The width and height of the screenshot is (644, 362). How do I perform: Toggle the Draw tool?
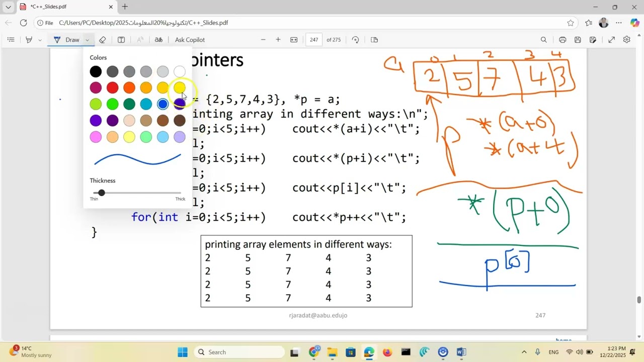(66, 40)
